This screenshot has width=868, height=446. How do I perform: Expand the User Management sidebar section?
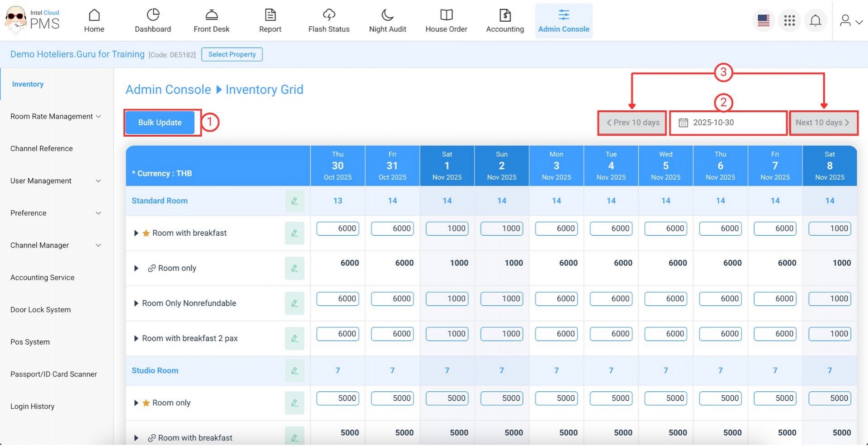tap(56, 181)
